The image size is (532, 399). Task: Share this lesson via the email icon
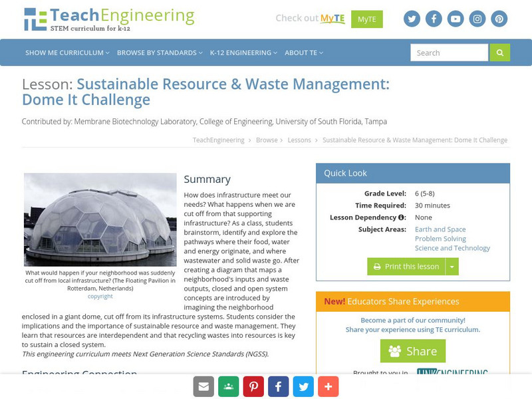[202, 386]
